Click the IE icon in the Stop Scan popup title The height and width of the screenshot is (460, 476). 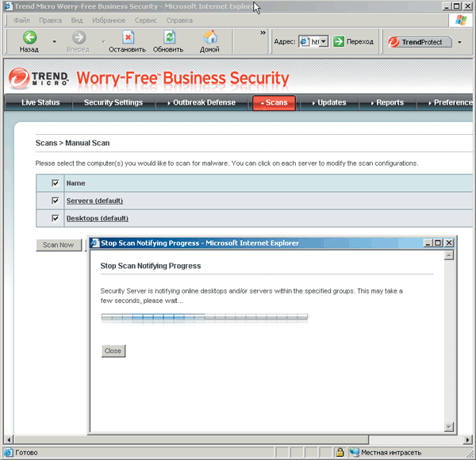pyautogui.click(x=95, y=243)
